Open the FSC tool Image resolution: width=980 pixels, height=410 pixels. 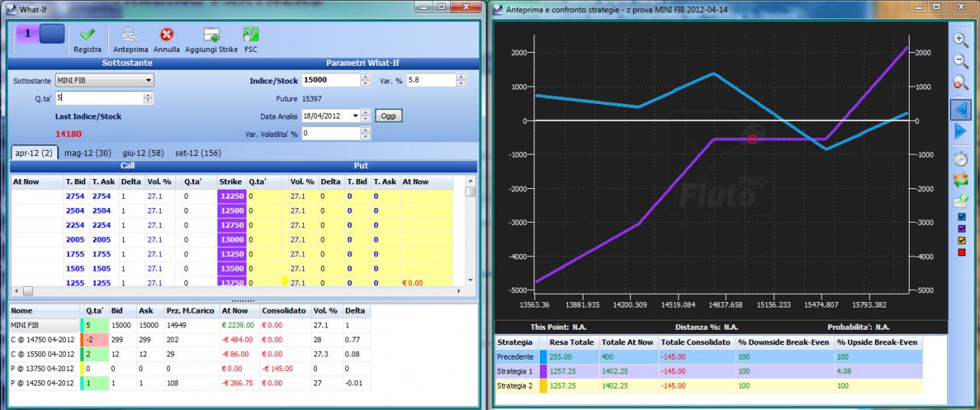[250, 34]
